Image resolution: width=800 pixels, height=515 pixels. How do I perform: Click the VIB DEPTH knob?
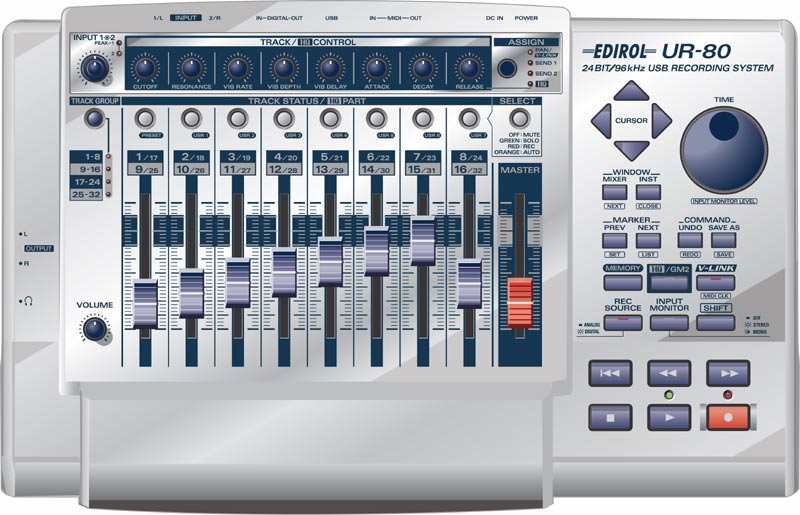pos(284,68)
